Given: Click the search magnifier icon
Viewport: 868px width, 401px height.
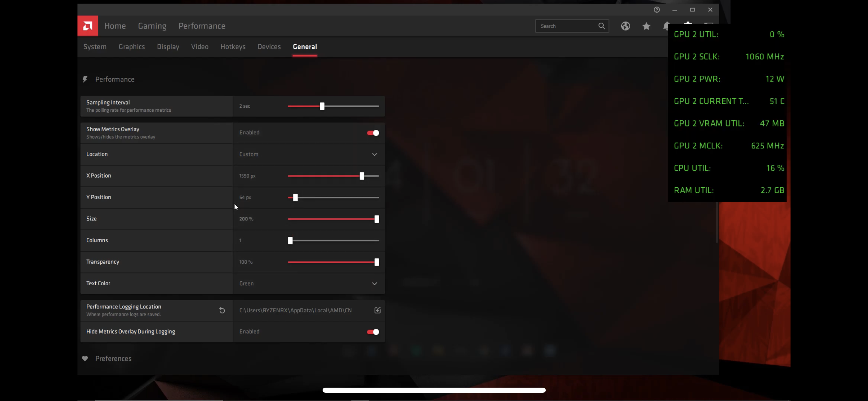Looking at the screenshot, I should pyautogui.click(x=602, y=26).
